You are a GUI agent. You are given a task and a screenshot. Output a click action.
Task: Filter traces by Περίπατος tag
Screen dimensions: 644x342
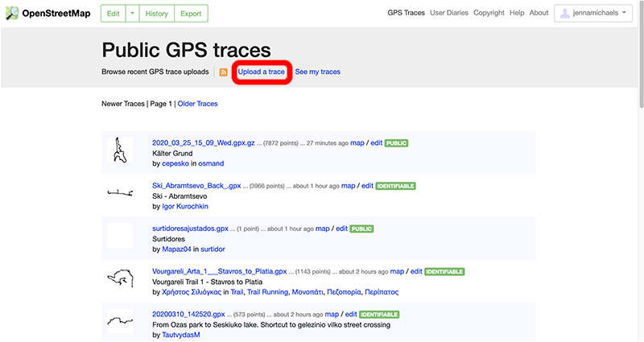[x=382, y=292]
